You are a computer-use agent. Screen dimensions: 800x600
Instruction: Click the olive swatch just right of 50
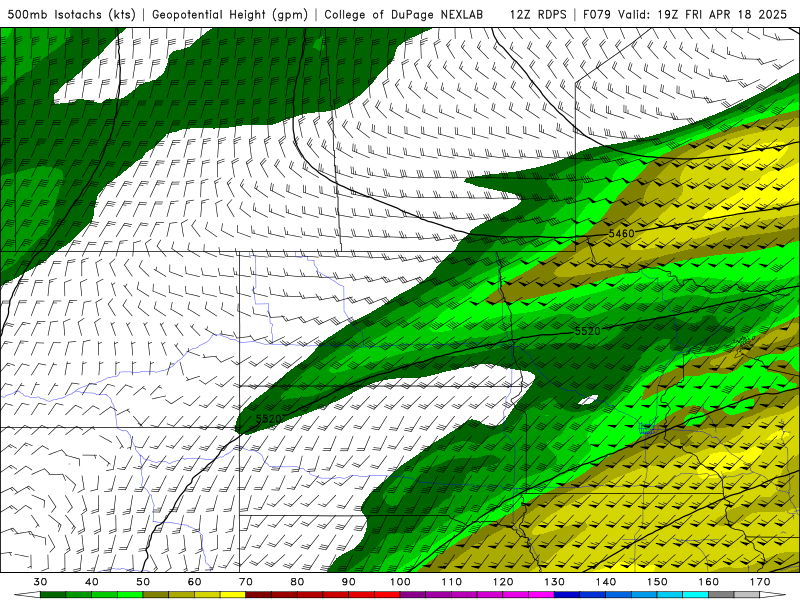tap(156, 595)
